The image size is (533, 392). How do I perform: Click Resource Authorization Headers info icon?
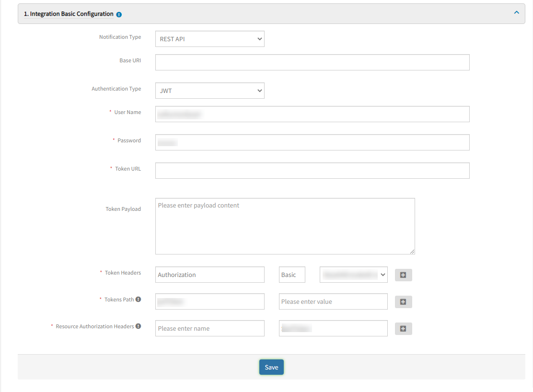click(x=139, y=326)
